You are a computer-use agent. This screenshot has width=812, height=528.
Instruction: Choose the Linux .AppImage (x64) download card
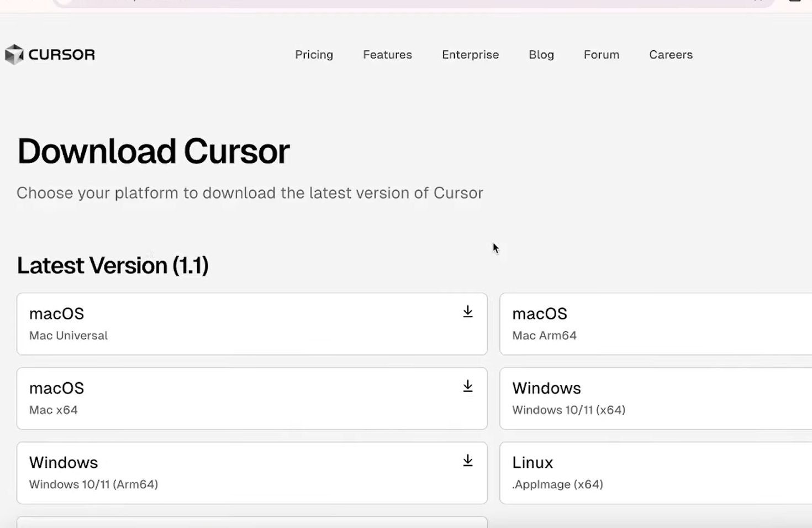pos(655,473)
